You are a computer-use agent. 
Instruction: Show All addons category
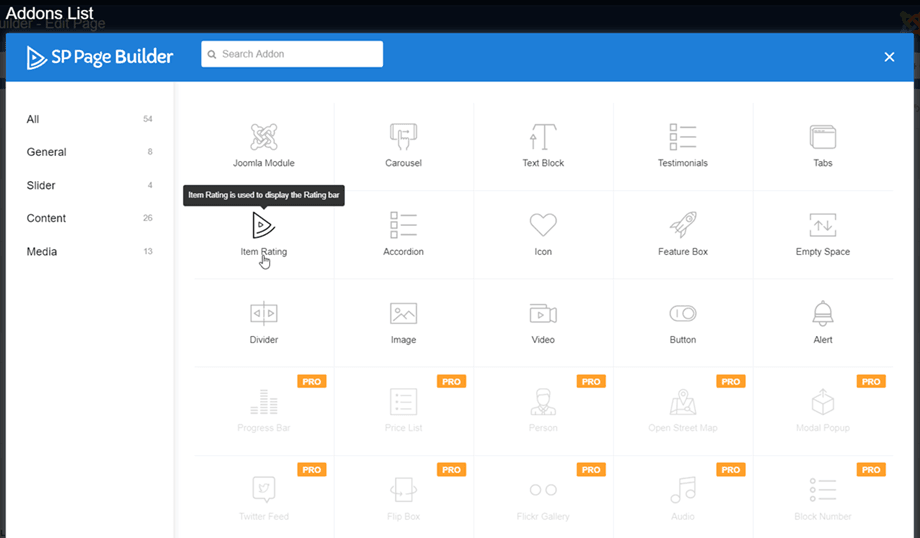[x=34, y=119]
